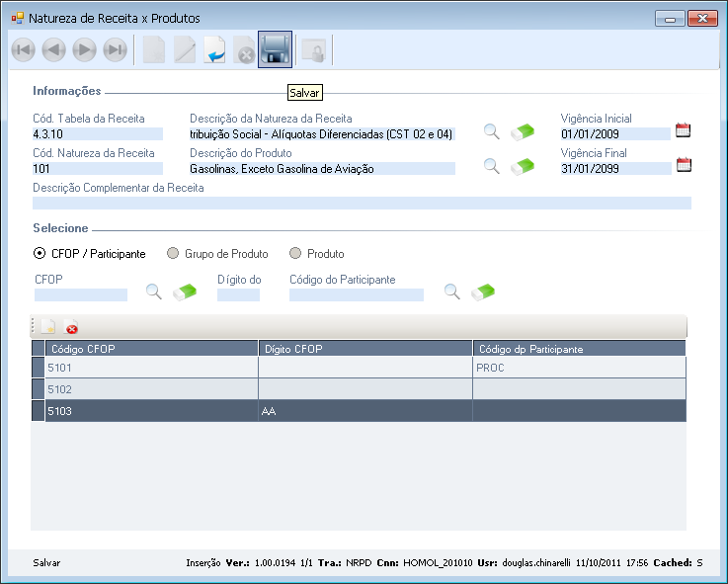This screenshot has width=728, height=584.
Task: Open the Vigência Inicial calendar picker
Action: (683, 130)
